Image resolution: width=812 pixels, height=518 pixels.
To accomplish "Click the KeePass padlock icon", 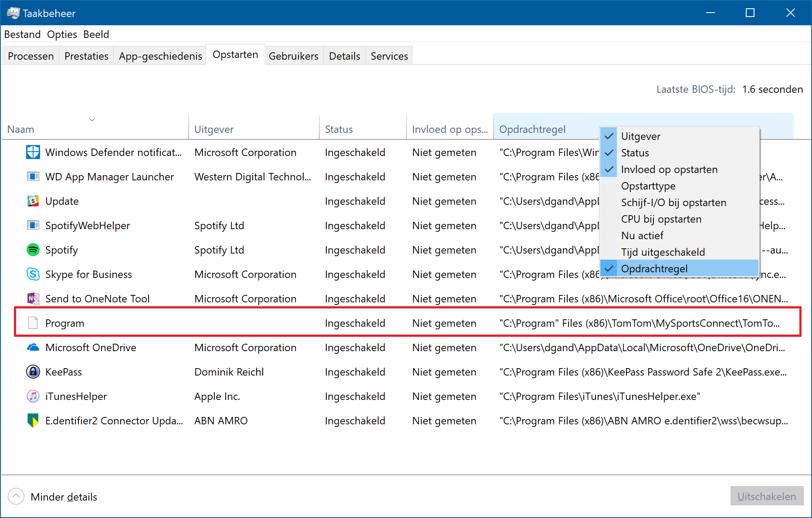I will click(x=33, y=372).
